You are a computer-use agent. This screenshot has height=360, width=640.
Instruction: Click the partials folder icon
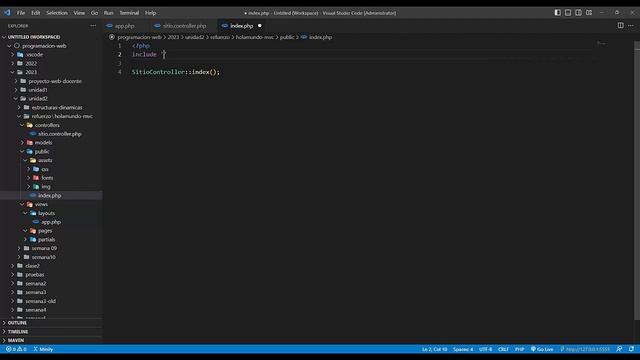tap(33, 240)
